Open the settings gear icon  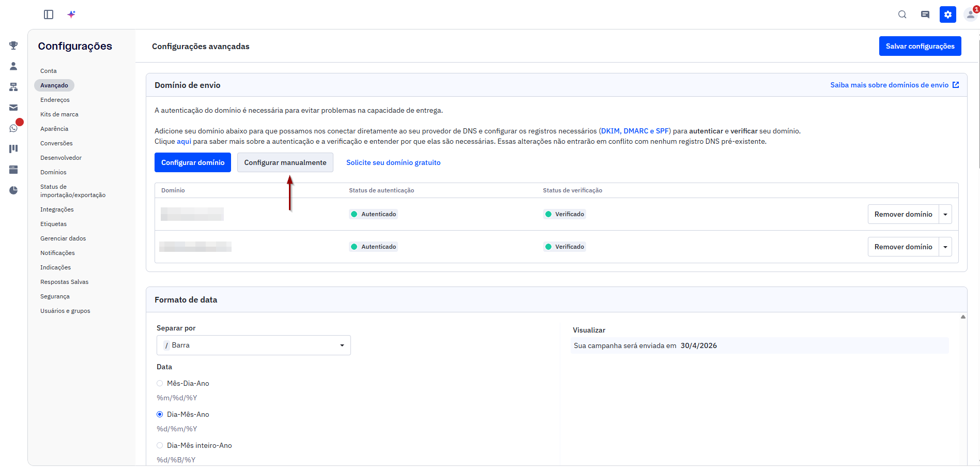point(948,14)
